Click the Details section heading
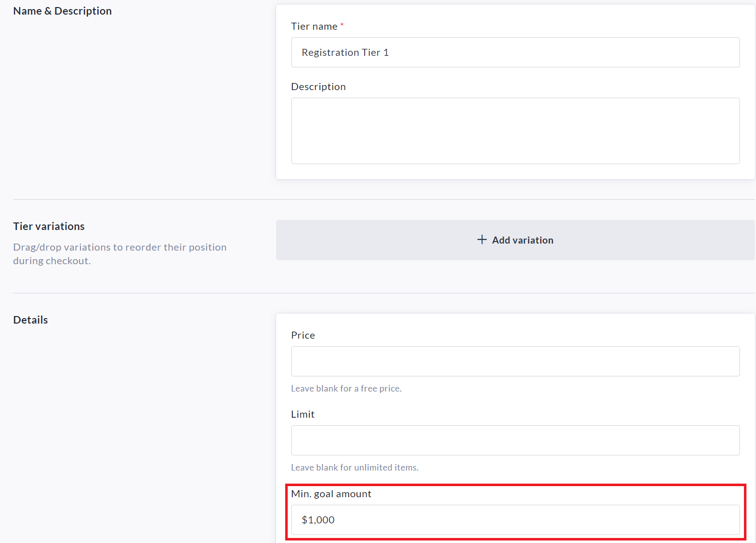 coord(31,320)
